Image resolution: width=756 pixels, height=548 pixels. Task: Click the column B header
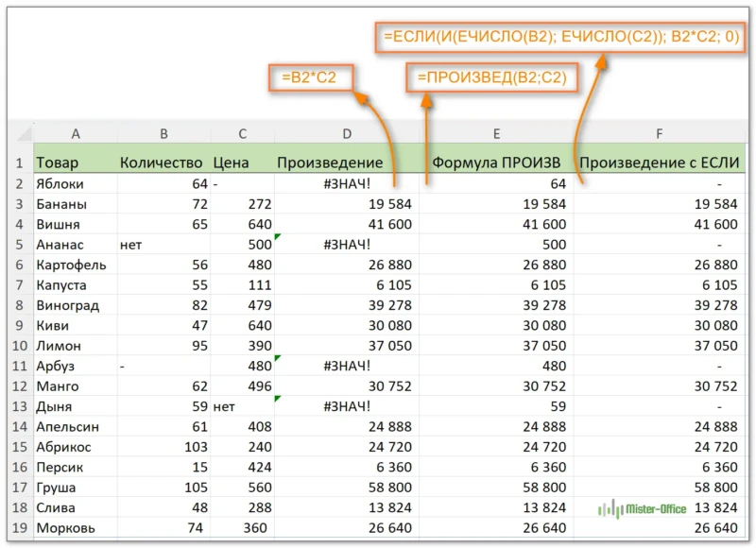pos(163,135)
